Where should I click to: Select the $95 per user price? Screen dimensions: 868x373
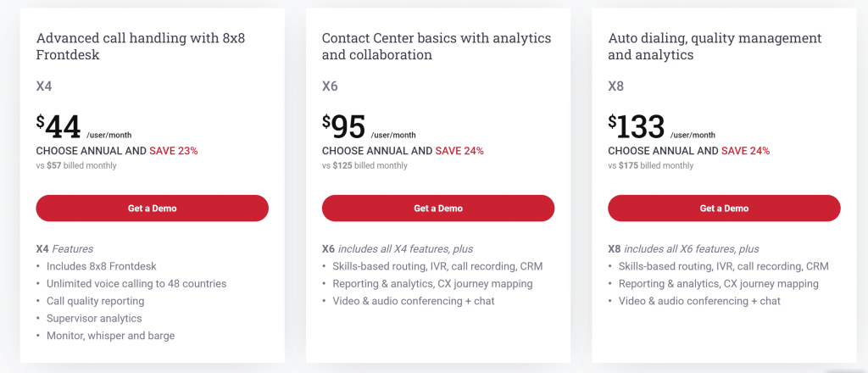pyautogui.click(x=345, y=127)
